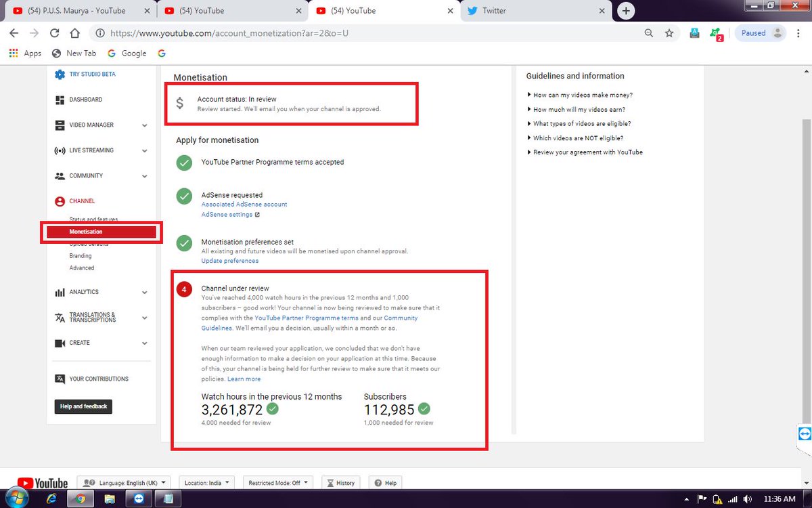Expand the CREATE section chevron
Image resolution: width=812 pixels, height=508 pixels.
(145, 343)
